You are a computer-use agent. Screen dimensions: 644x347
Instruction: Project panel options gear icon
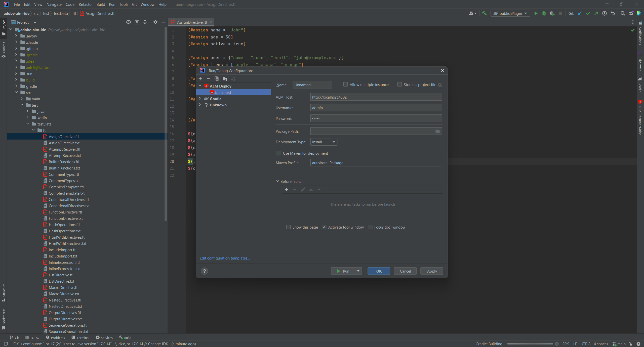[155, 22]
